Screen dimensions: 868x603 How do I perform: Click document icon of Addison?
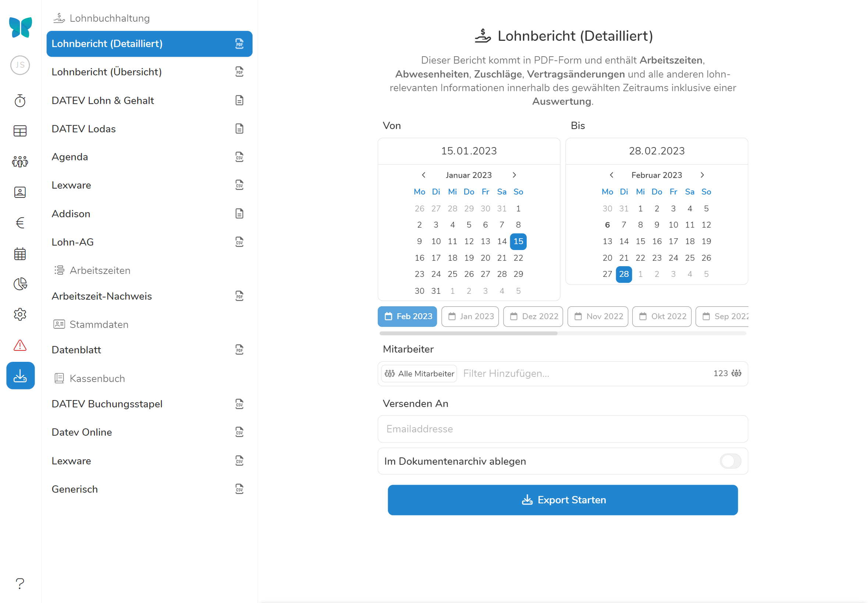click(239, 214)
